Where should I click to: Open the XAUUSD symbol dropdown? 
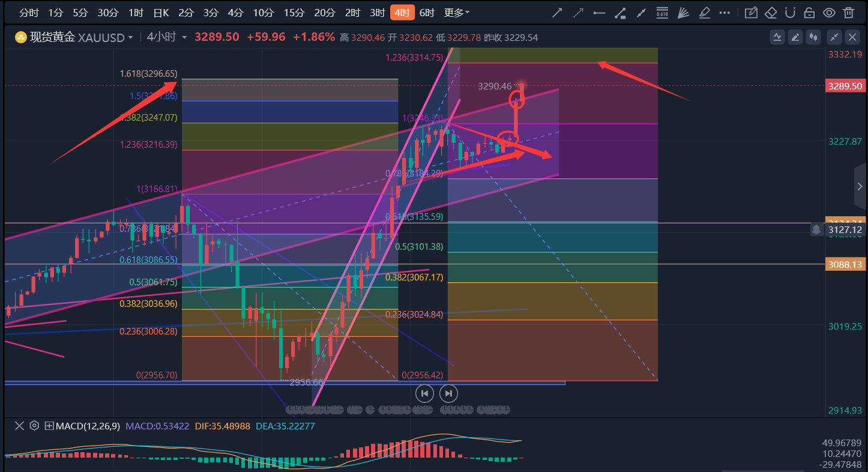coord(129,37)
